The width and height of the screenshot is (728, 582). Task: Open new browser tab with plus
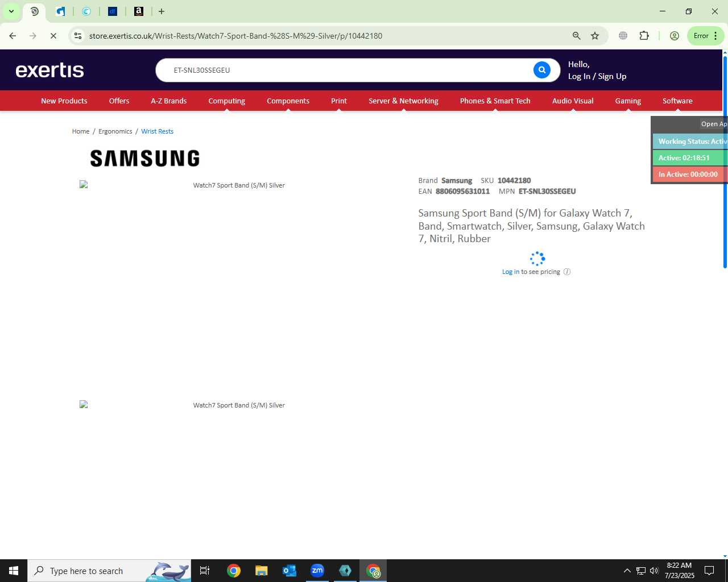tap(162, 11)
